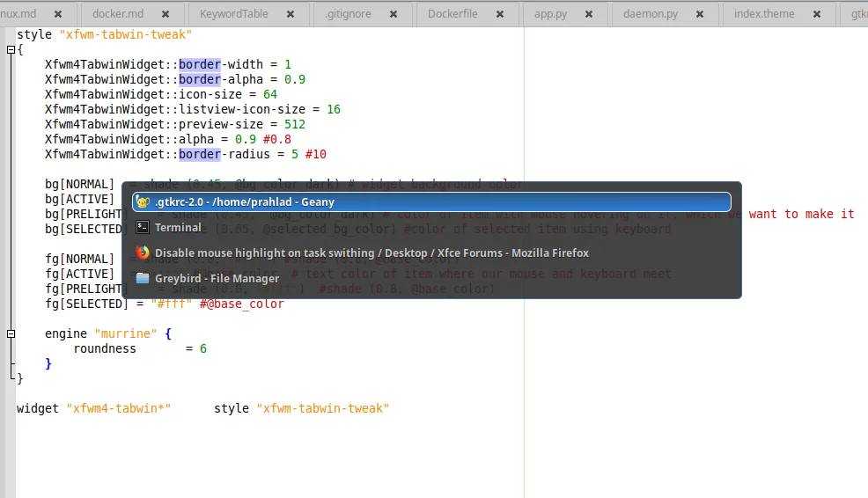This screenshot has width=868, height=498.
Task: Close the .gitignore tab
Action: (394, 14)
